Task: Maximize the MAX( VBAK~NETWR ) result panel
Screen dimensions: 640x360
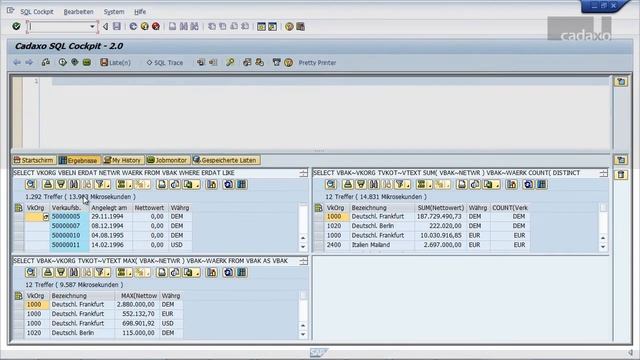Action: coord(303,261)
